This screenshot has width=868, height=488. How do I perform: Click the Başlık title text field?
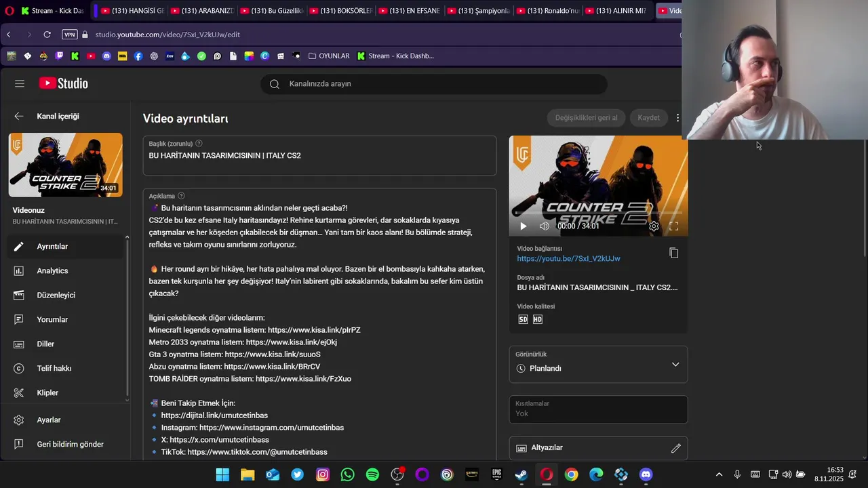tap(319, 156)
